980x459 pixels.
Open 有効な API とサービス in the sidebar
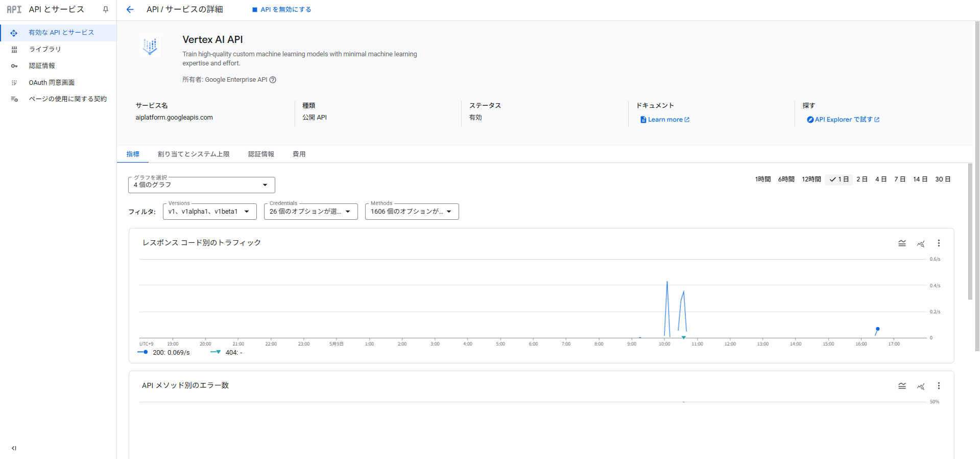[58, 33]
